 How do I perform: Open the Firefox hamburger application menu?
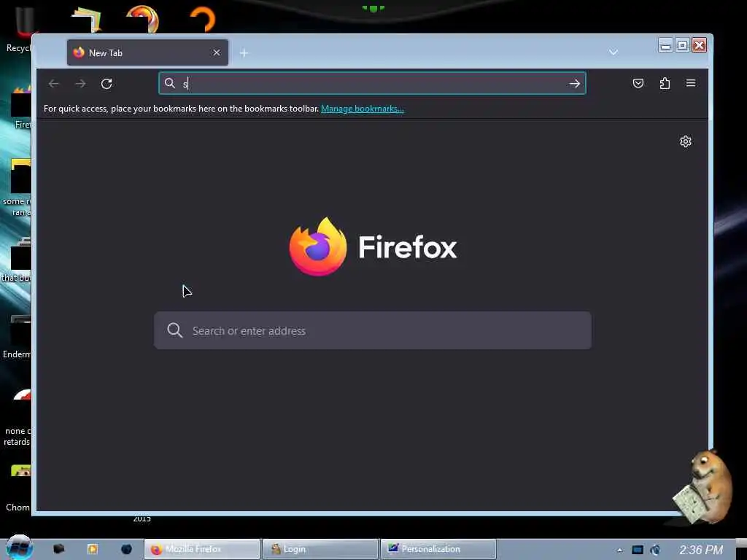click(x=691, y=83)
